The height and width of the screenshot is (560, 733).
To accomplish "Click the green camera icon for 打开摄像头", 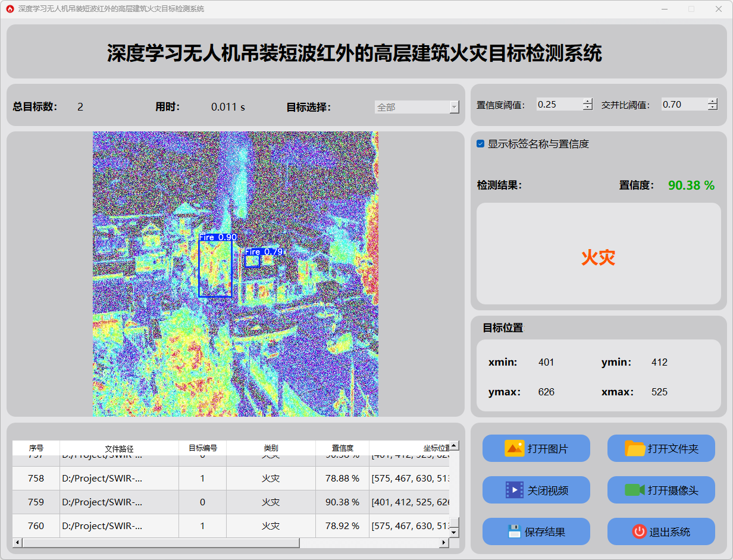I will [x=635, y=490].
